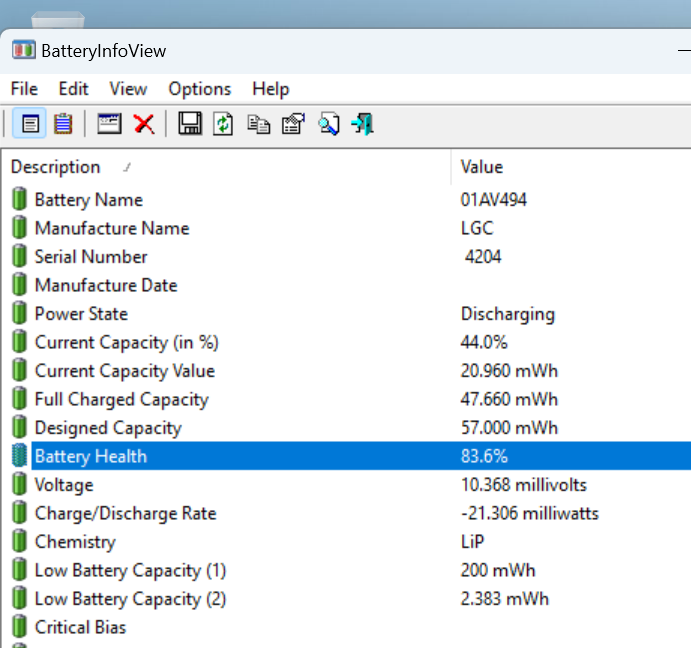The height and width of the screenshot is (648, 691).
Task: Click the Exit door icon
Action: (x=363, y=124)
